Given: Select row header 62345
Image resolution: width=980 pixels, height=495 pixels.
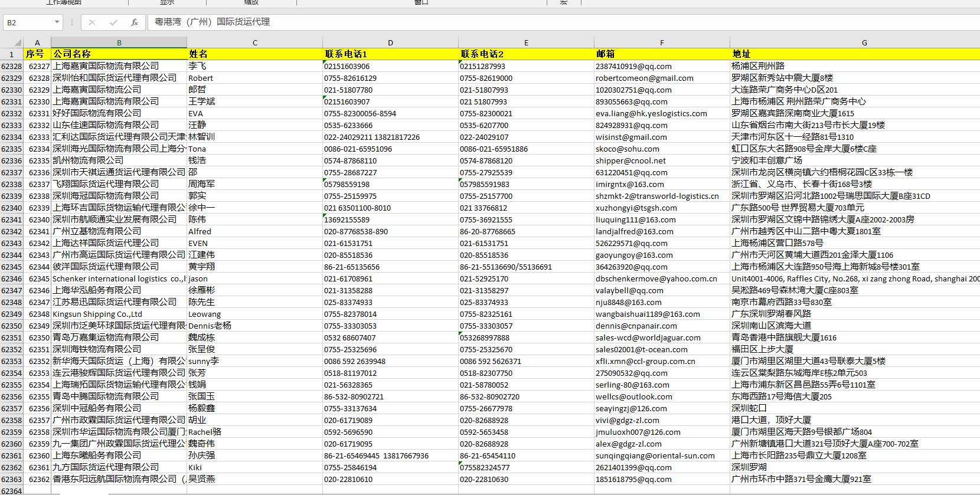Looking at the screenshot, I should click(12, 267).
